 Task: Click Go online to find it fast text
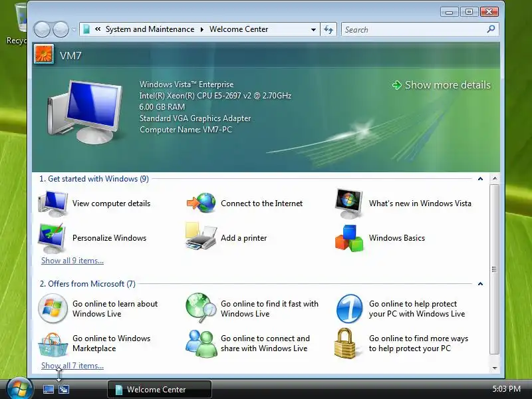269,309
